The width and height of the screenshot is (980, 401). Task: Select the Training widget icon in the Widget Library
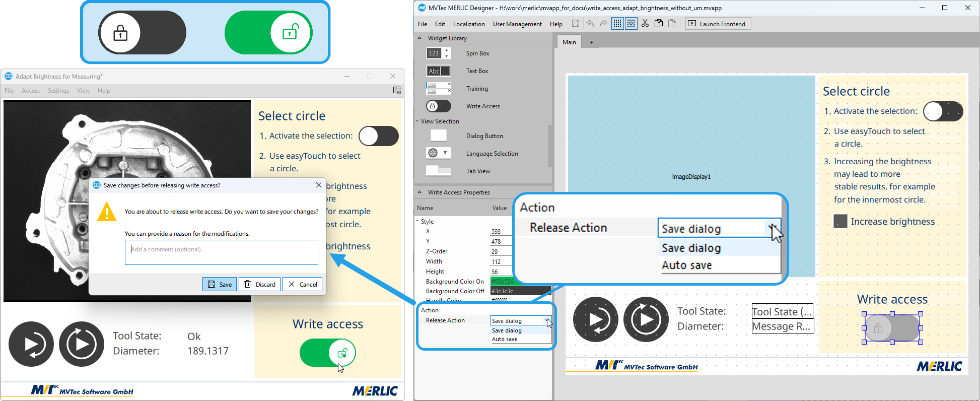click(438, 89)
